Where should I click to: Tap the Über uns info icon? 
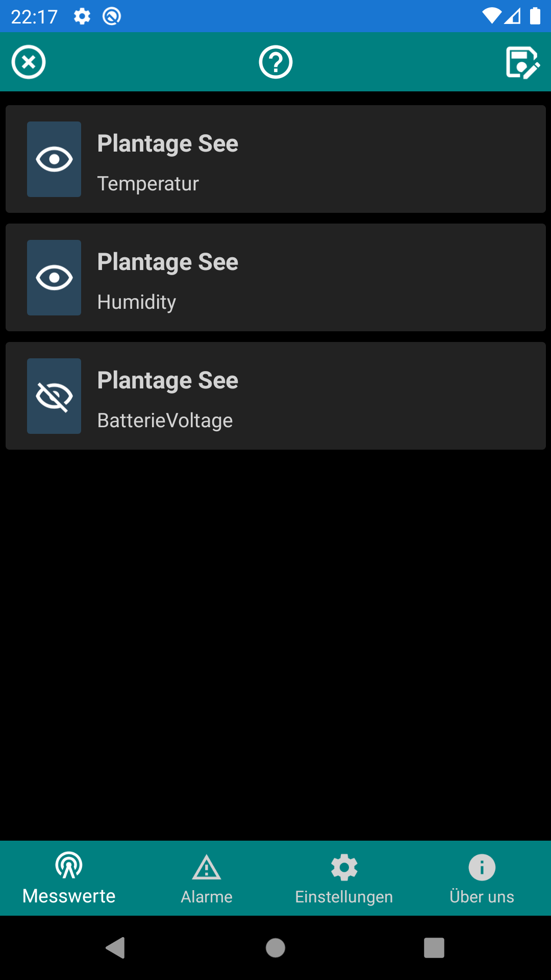482,867
